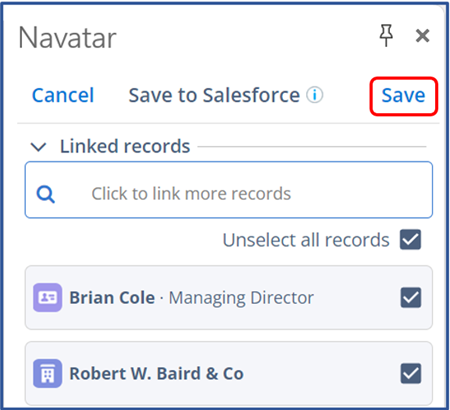Collapse the Linked records section

point(38,147)
